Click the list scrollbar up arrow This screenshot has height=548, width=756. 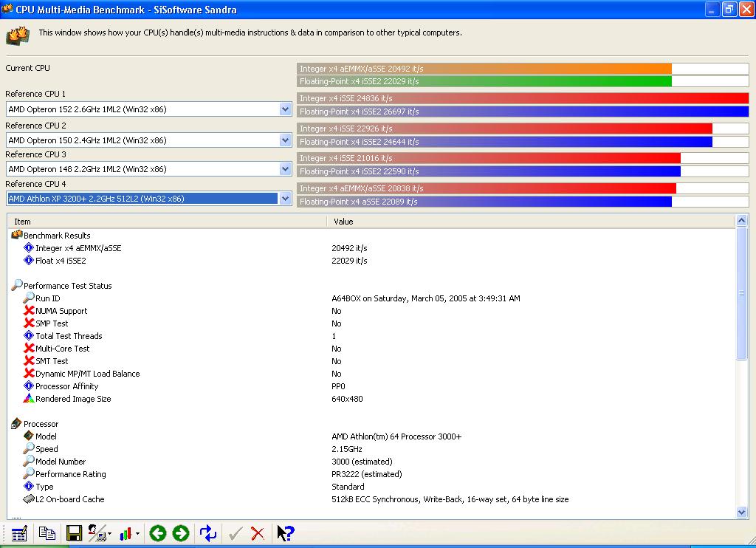(x=741, y=221)
